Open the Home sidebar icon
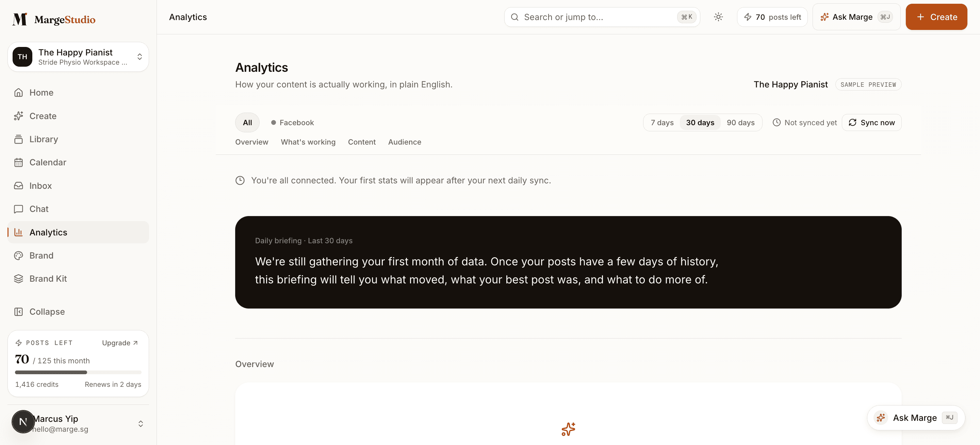This screenshot has height=445, width=980. (x=18, y=93)
